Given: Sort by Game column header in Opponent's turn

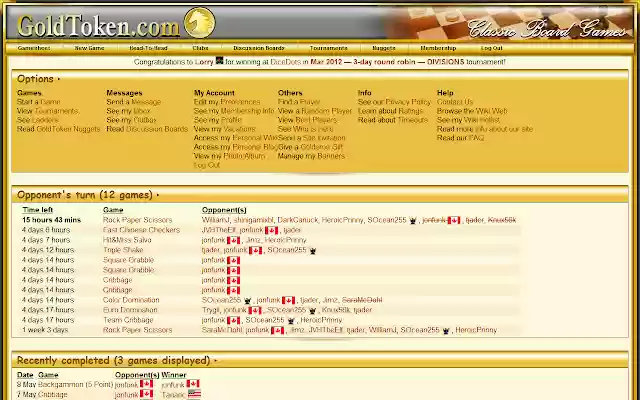Looking at the screenshot, I should 113,210.
